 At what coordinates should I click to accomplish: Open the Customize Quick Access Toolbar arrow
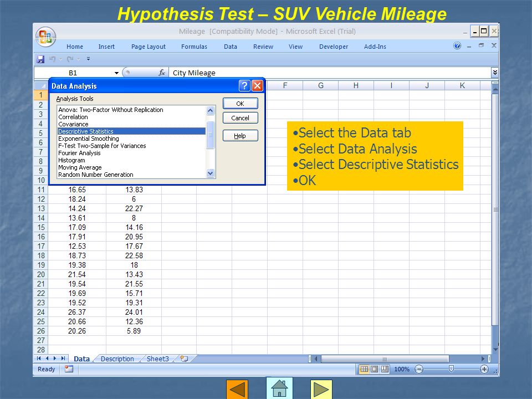(88, 59)
